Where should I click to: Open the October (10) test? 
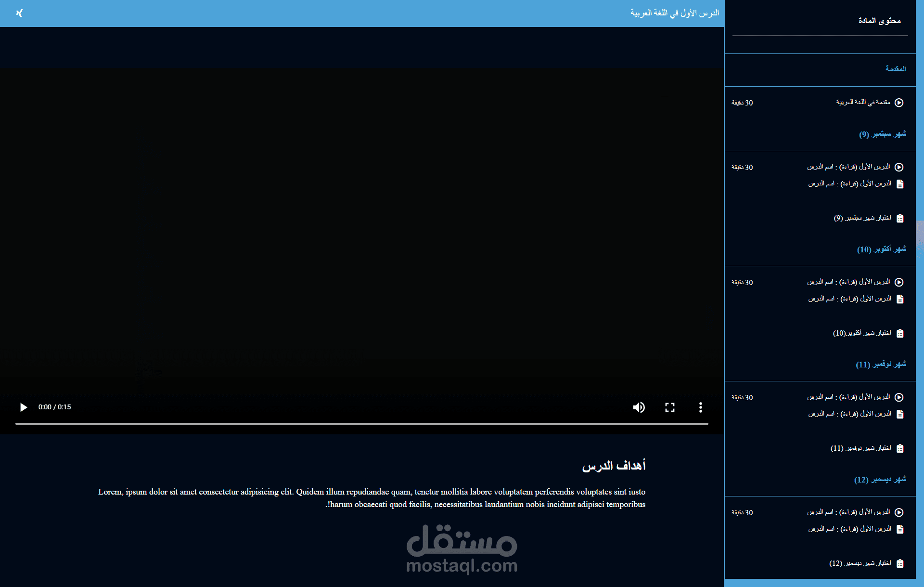point(862,333)
